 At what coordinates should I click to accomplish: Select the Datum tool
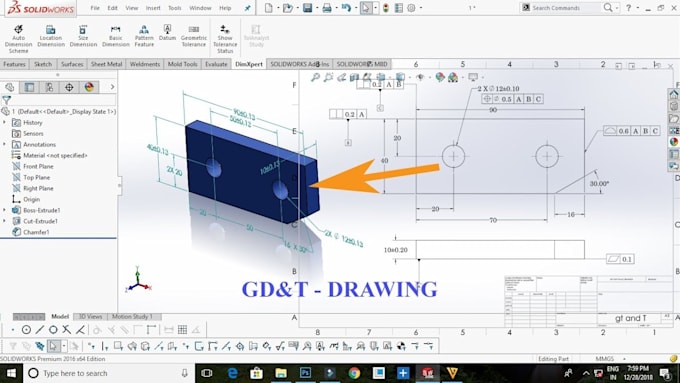coord(167,33)
